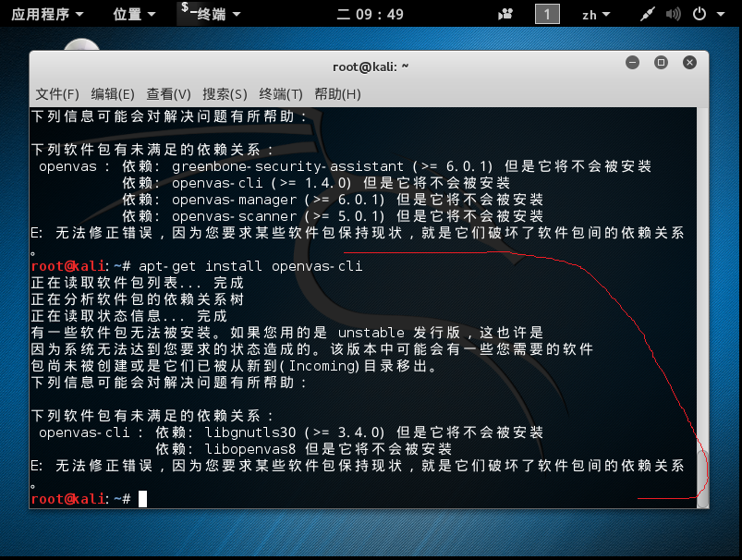Screen dimensions: 742x560
Task: Click the 'greenbone-security-assistant' dependency text
Action: point(287,166)
